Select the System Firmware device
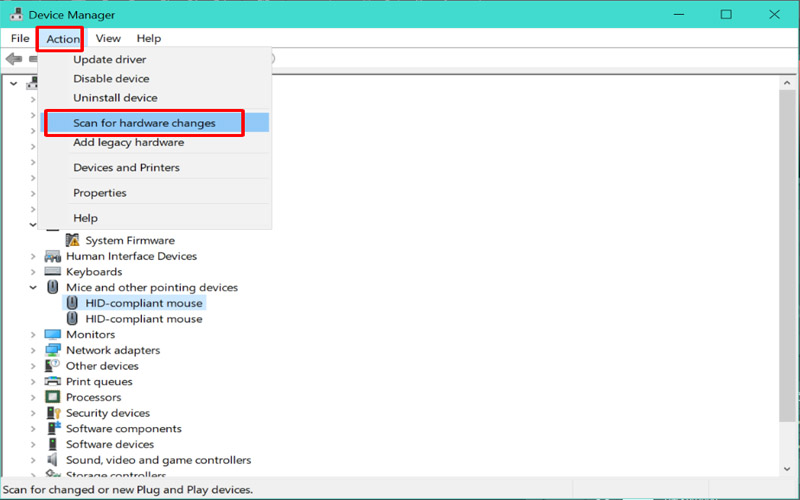Screen dimensions: 800x500 point(130,240)
